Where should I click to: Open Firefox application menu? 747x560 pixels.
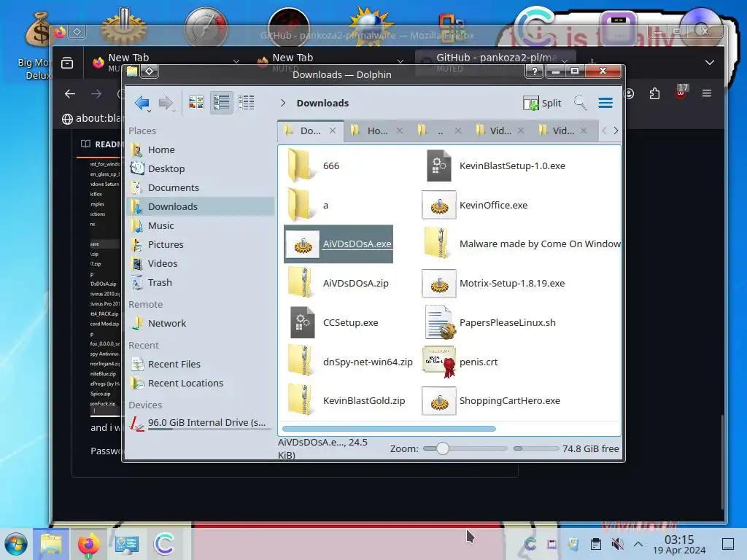(x=706, y=94)
